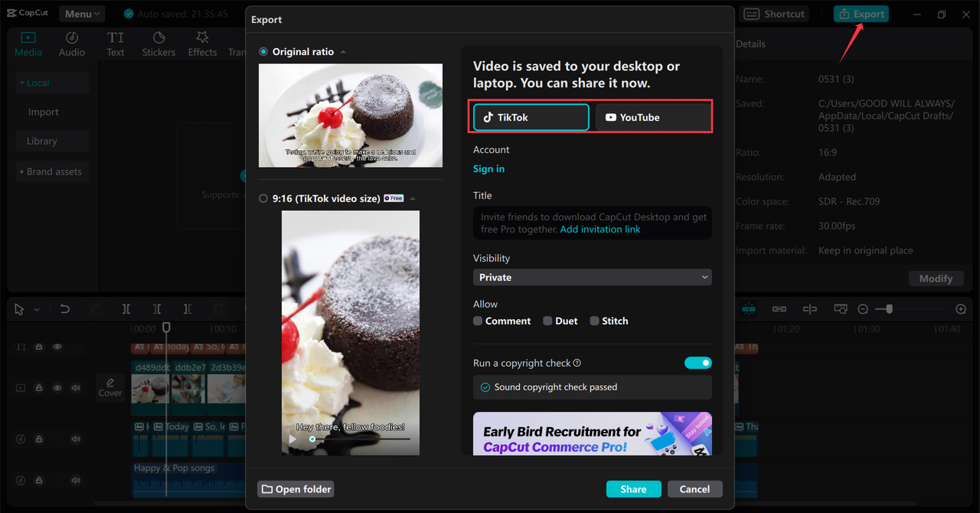Viewport: 980px width, 513px height.
Task: Click the Export button in top bar
Action: pos(861,14)
